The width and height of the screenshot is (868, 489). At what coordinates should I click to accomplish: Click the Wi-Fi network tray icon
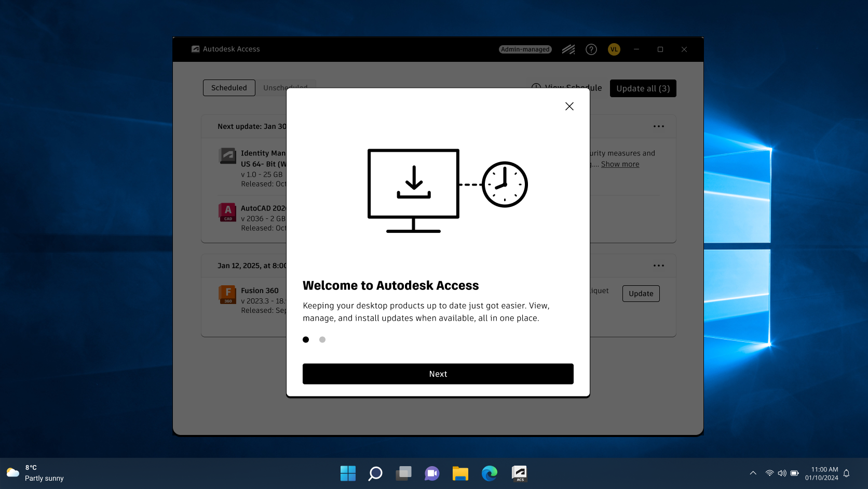pyautogui.click(x=770, y=473)
